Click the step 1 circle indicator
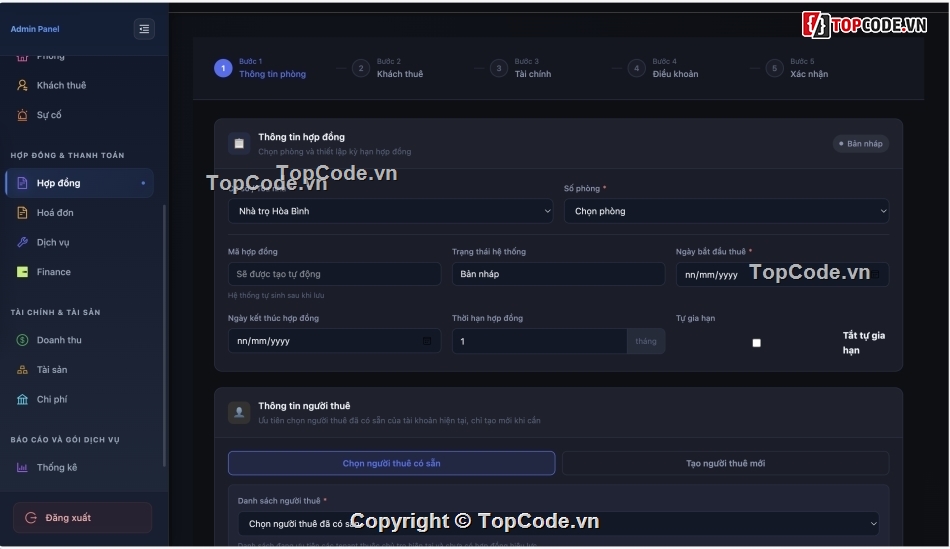 pyautogui.click(x=223, y=68)
